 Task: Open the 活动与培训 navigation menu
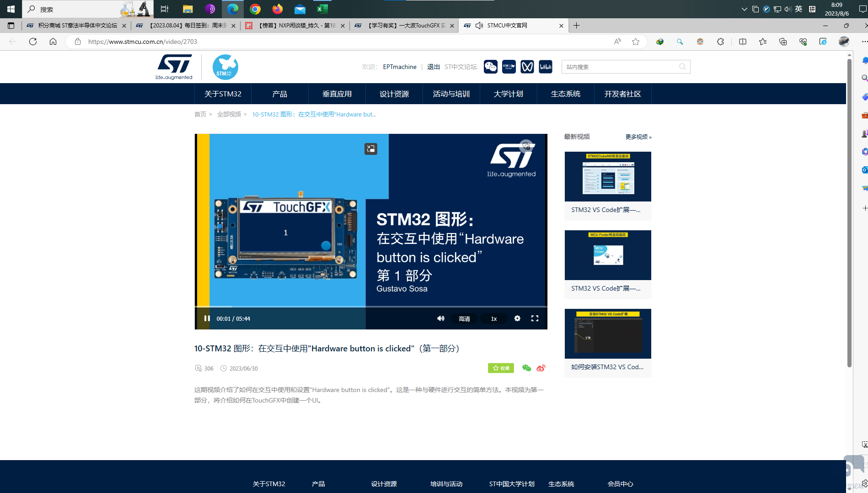click(451, 94)
